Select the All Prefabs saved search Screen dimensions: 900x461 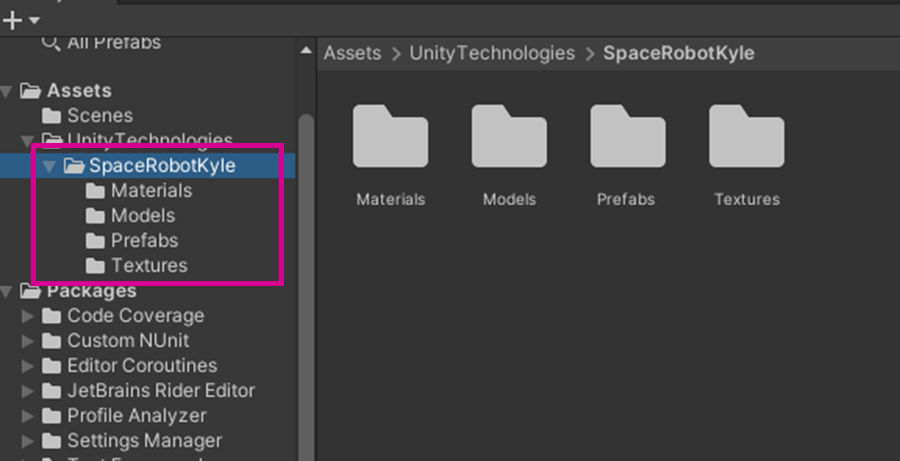click(x=113, y=42)
